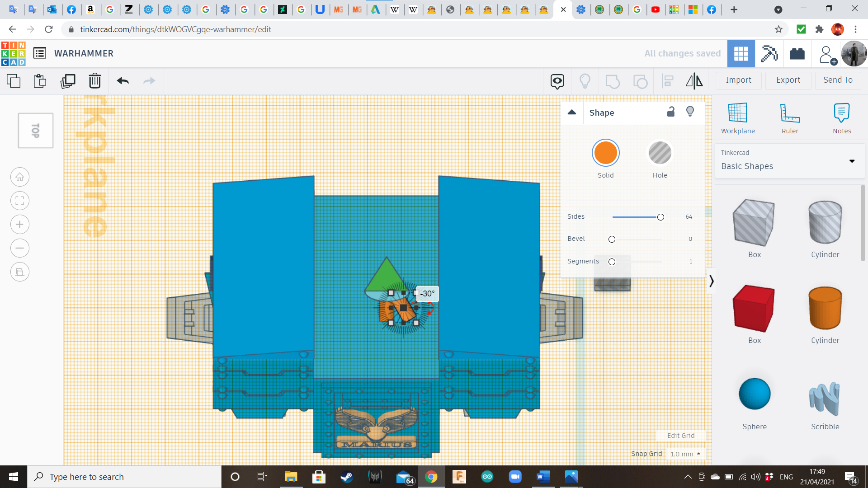This screenshot has width=868, height=488.
Task: Open the user profile avatar
Action: pyautogui.click(x=854, y=53)
